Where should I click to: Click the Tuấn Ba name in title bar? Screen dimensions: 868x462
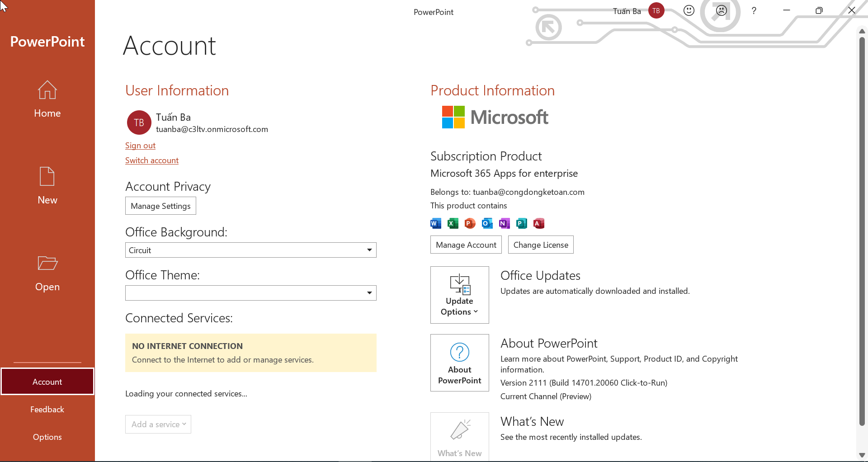pos(627,11)
